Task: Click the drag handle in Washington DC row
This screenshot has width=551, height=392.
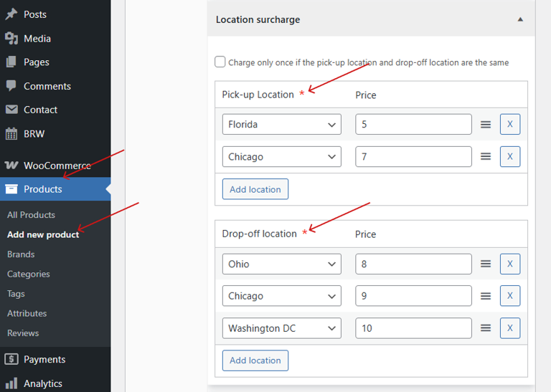Action: coord(486,328)
